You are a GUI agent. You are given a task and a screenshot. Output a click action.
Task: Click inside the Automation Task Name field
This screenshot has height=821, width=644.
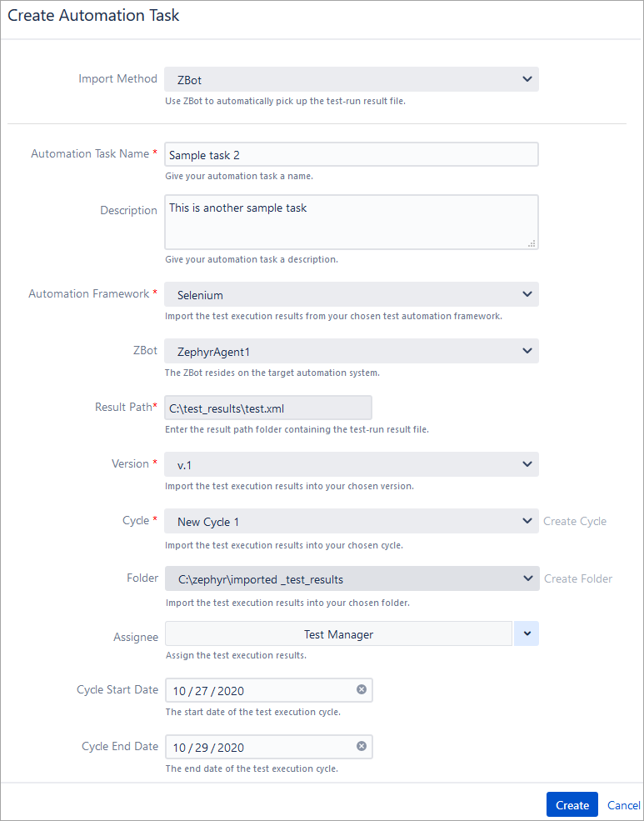(x=350, y=153)
